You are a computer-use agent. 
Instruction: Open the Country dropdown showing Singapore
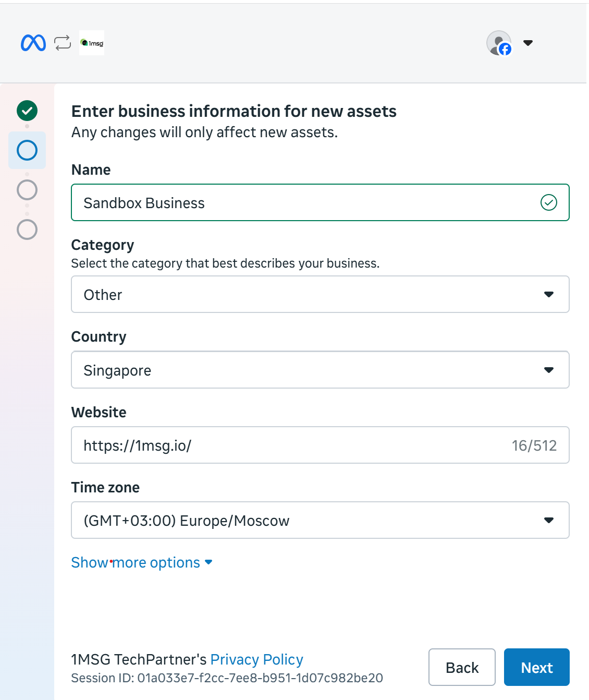[320, 370]
